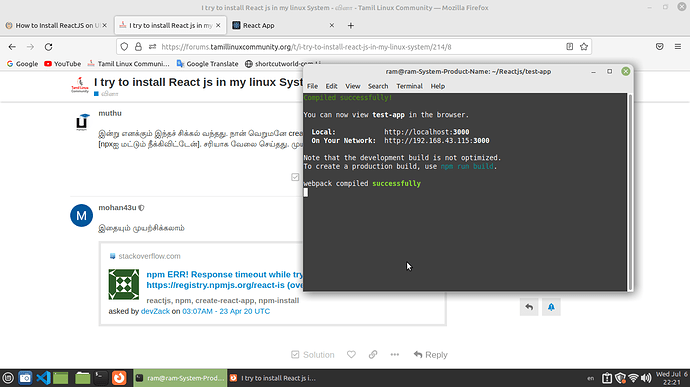Open the volume speaker tray icon
The height and width of the screenshot is (387, 690).
(x=646, y=378)
